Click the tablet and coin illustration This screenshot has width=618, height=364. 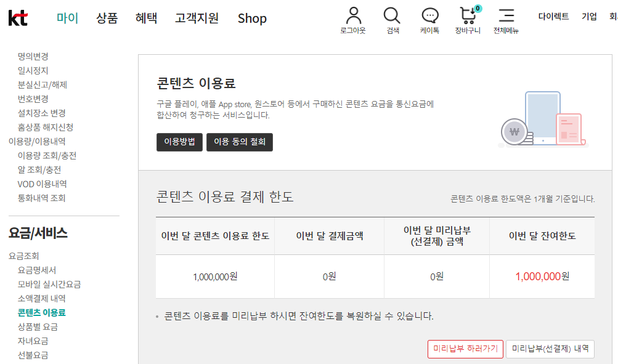pyautogui.click(x=543, y=119)
